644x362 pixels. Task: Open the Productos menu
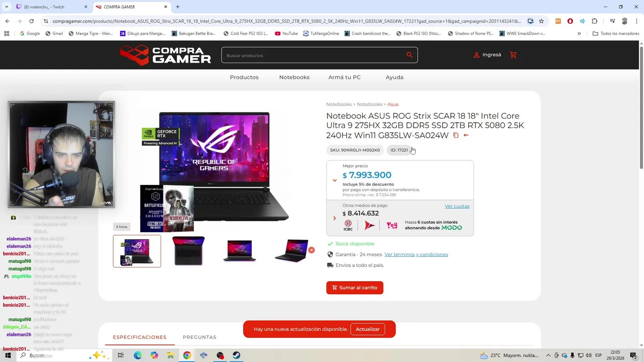[x=244, y=77]
